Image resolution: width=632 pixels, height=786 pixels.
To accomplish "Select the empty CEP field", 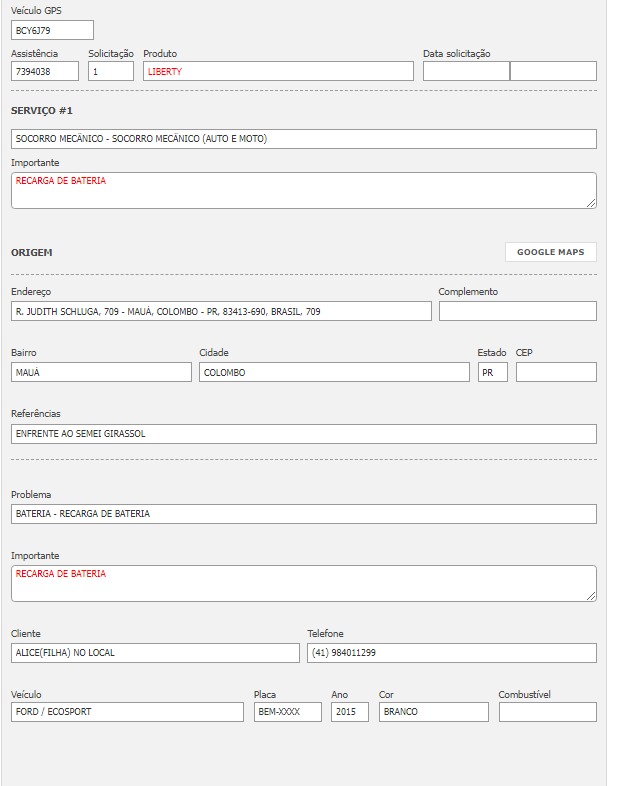I will point(556,372).
